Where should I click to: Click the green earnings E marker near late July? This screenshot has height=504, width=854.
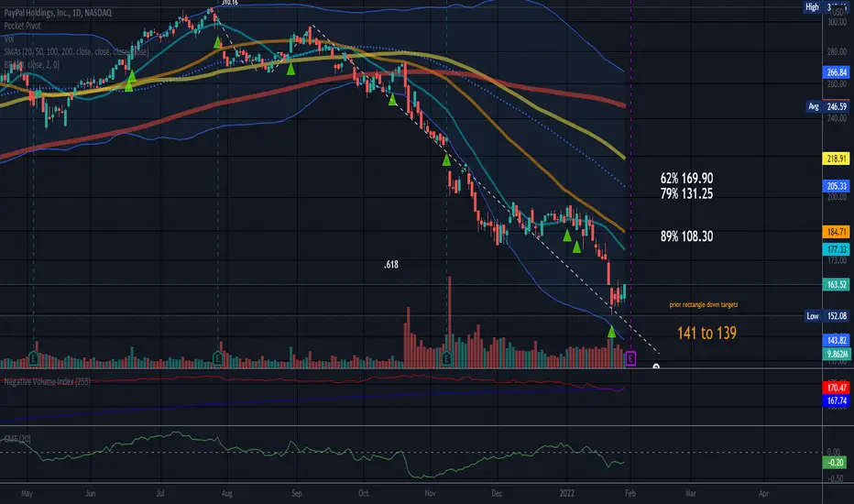(x=217, y=358)
